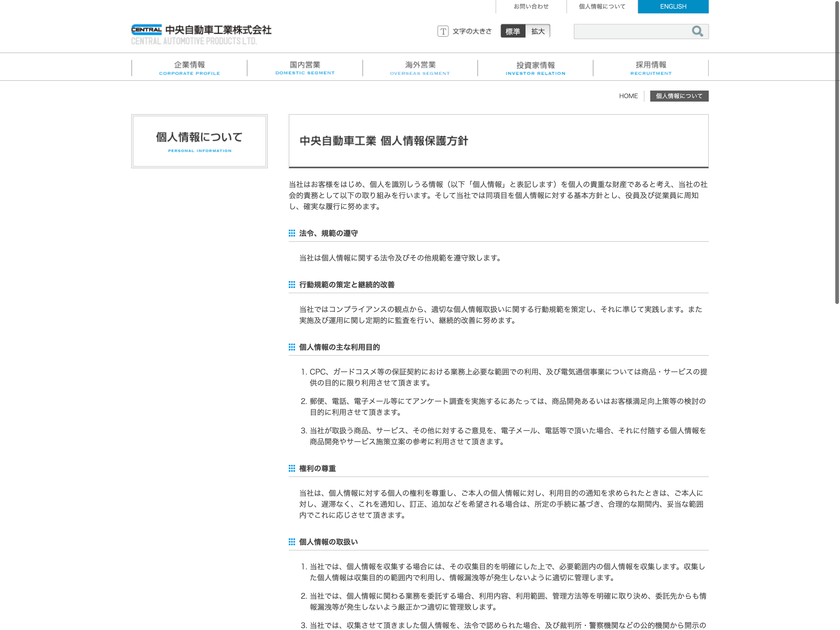The image size is (840, 630).
Task: Click grid icon beside 個人情報の取扱い heading
Action: point(292,542)
